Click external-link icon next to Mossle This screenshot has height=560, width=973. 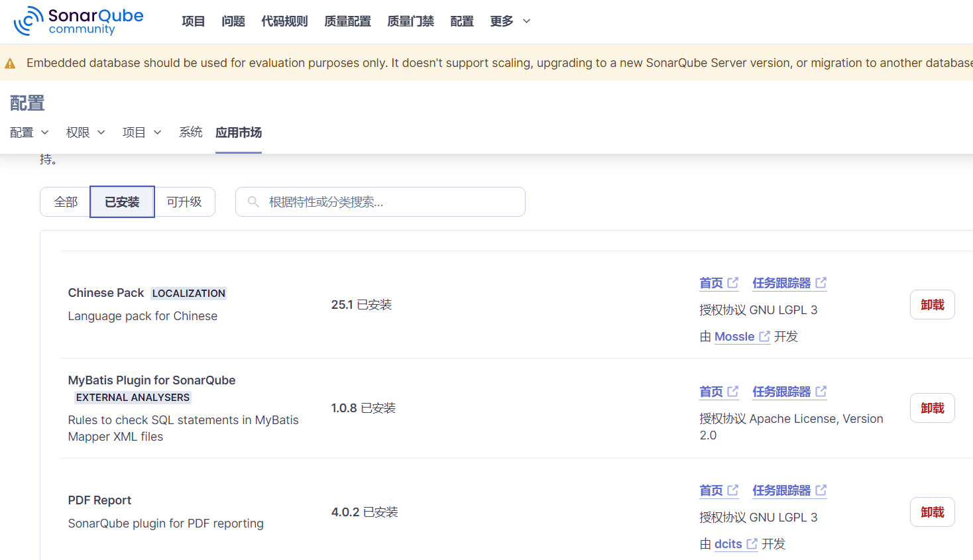(764, 337)
